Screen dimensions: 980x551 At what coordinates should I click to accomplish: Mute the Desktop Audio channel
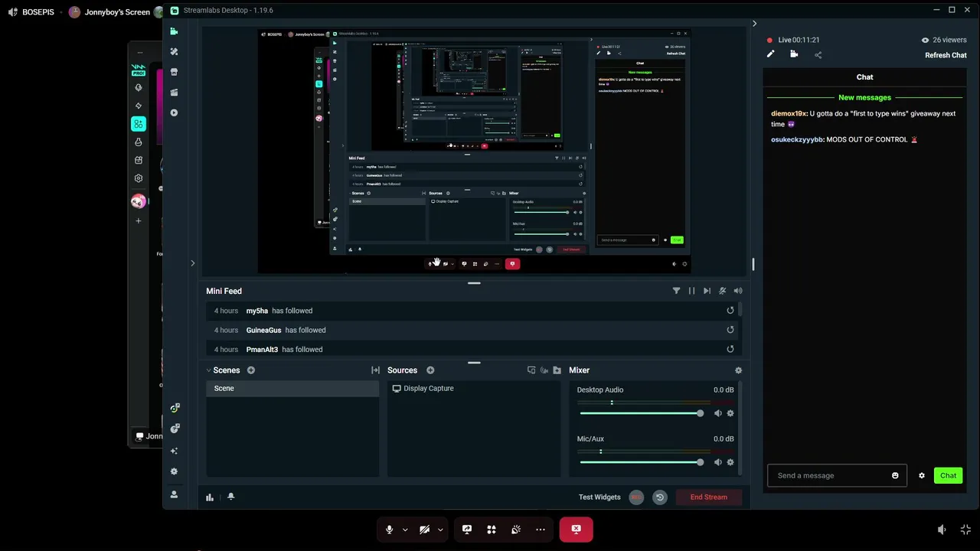[x=717, y=413]
